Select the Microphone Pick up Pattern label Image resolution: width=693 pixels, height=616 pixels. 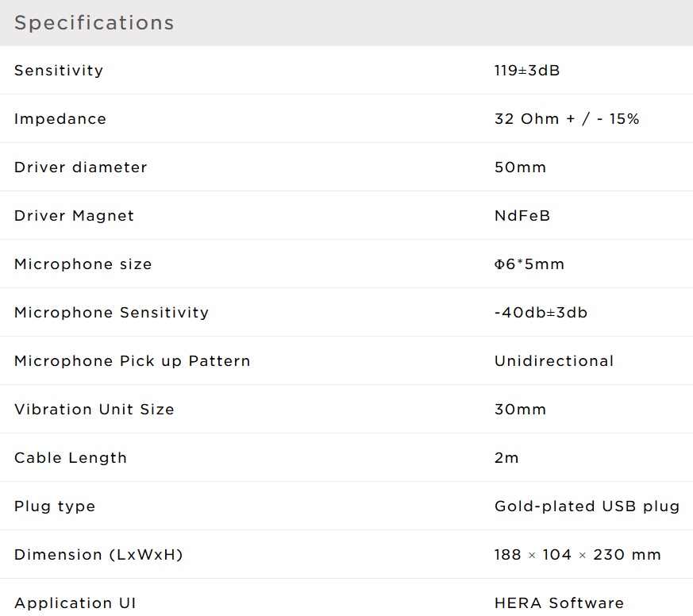(x=133, y=361)
